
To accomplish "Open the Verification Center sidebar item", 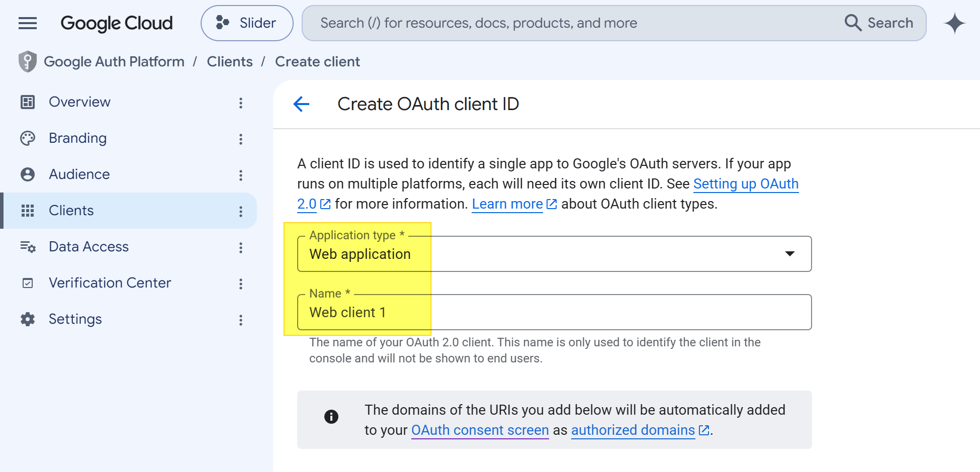I will 129,283.
